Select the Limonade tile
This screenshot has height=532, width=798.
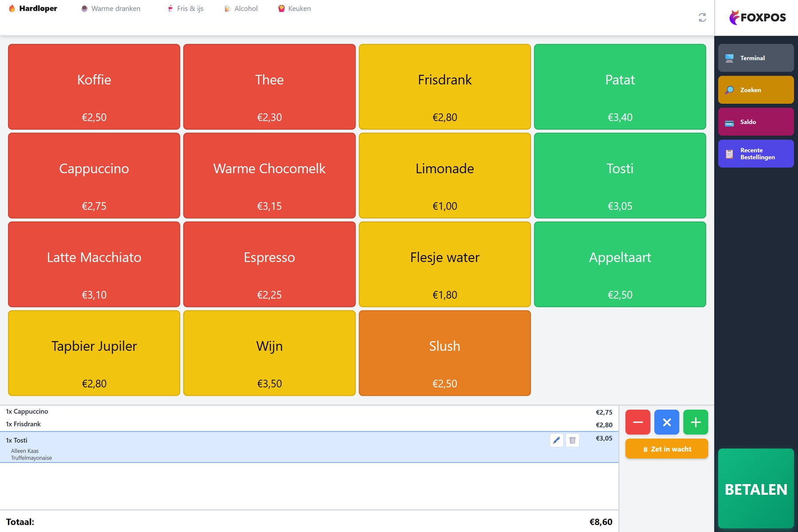pos(445,176)
